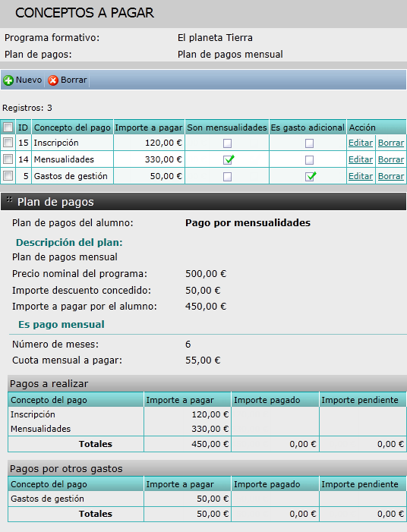Select ID cell 15
The width and height of the screenshot is (407, 532).
click(x=24, y=143)
